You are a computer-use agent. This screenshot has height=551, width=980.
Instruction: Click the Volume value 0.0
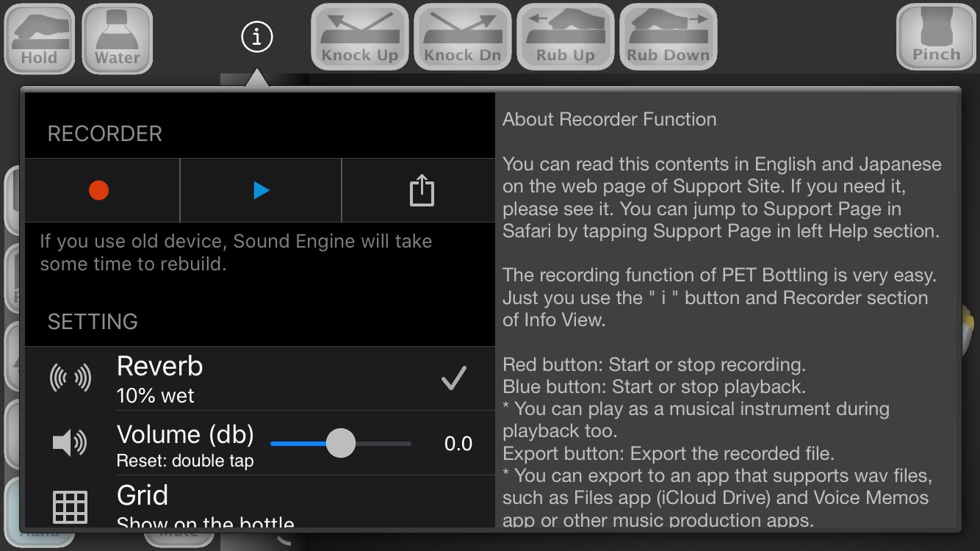(458, 443)
